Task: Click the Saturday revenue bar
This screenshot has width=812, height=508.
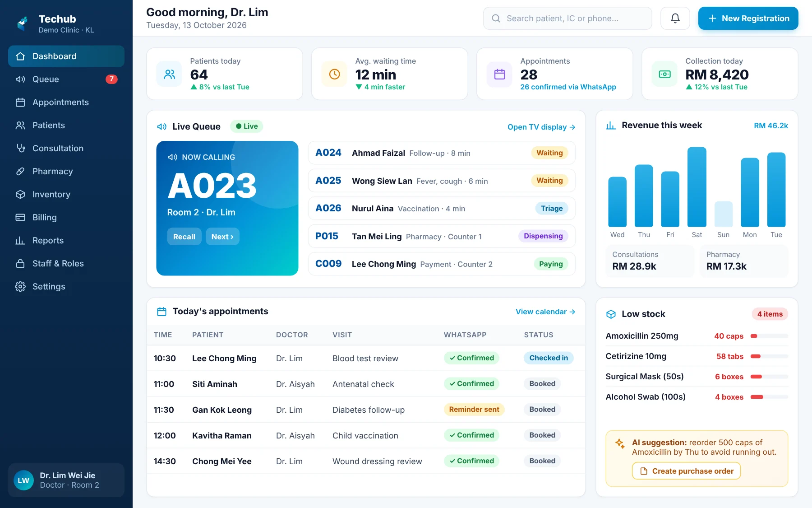Action: (697, 187)
